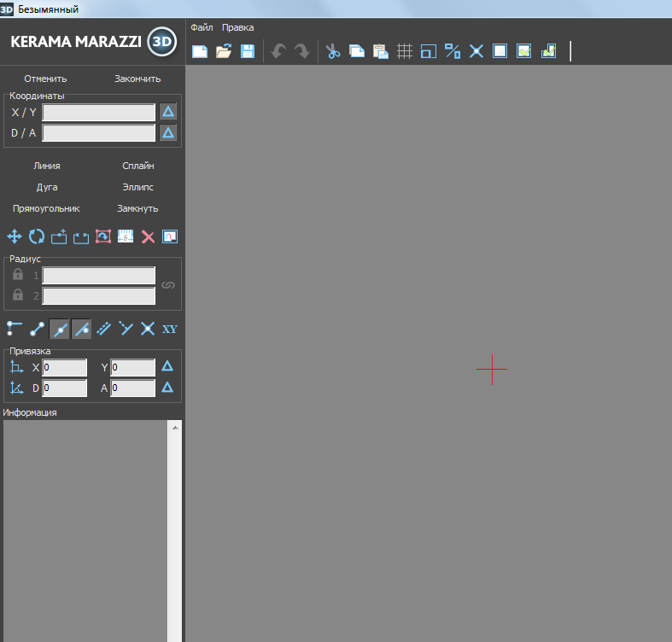Click the Привязка A input field
Screen dimensions: 672x642
tap(133, 388)
